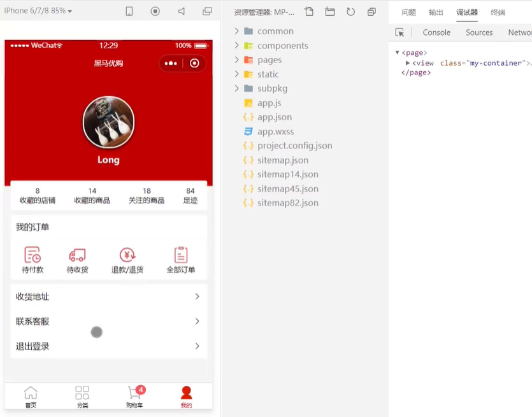Mute sound with the speaker icon

(x=182, y=11)
